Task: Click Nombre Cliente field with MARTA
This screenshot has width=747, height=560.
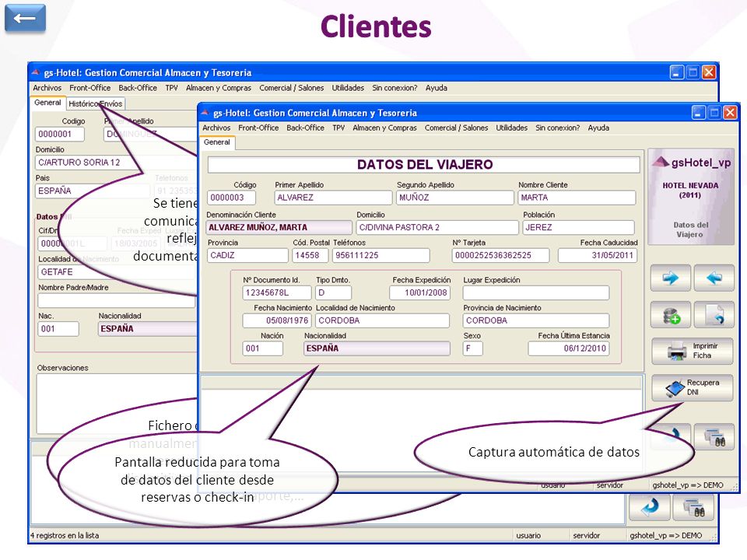Action: pyautogui.click(x=577, y=197)
